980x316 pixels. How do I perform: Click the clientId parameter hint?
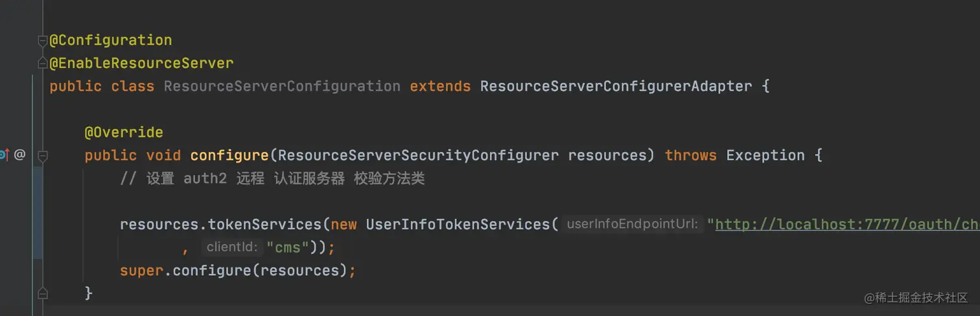[x=232, y=247]
